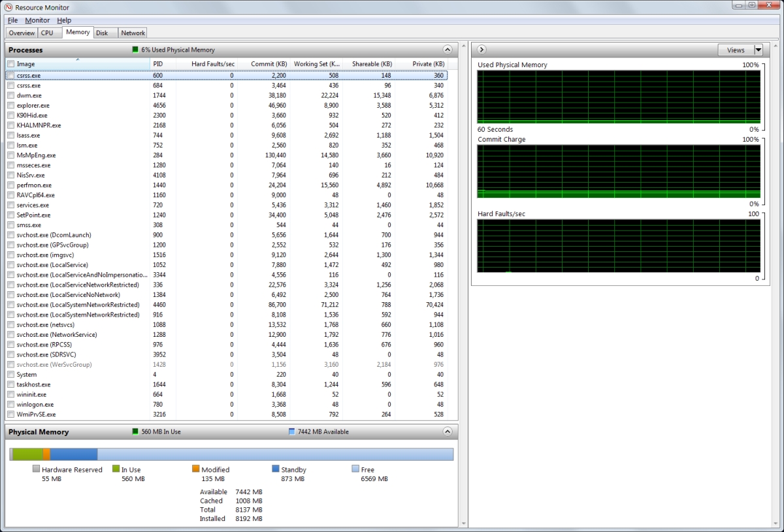784x532 pixels.
Task: Click the physical memory usage bar
Action: click(231, 454)
